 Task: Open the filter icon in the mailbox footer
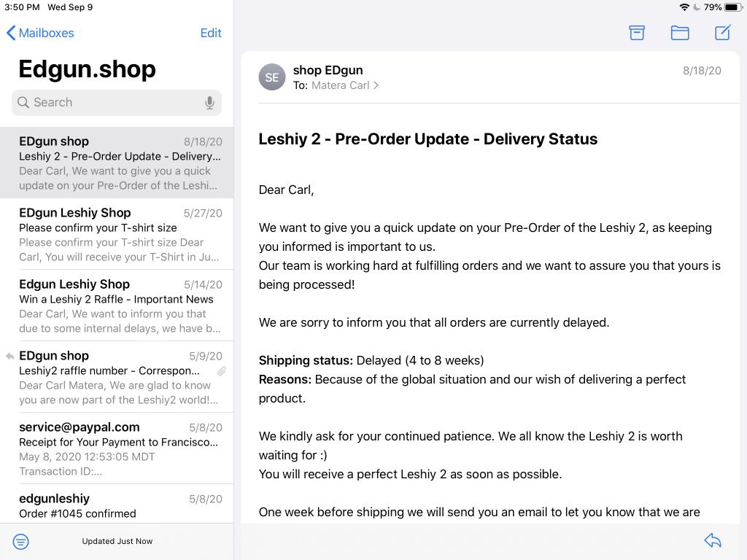pyautogui.click(x=20, y=542)
